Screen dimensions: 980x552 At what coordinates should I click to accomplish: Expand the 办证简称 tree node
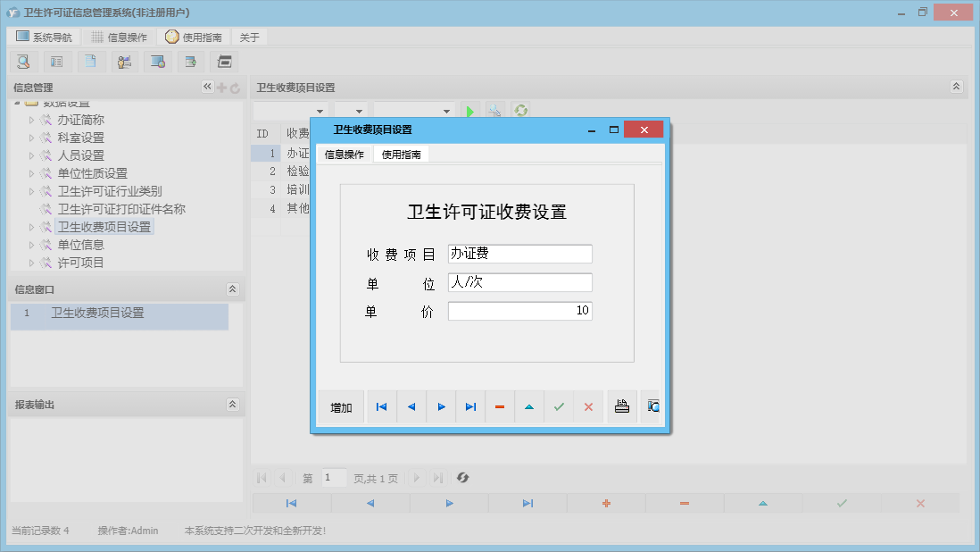tap(32, 120)
